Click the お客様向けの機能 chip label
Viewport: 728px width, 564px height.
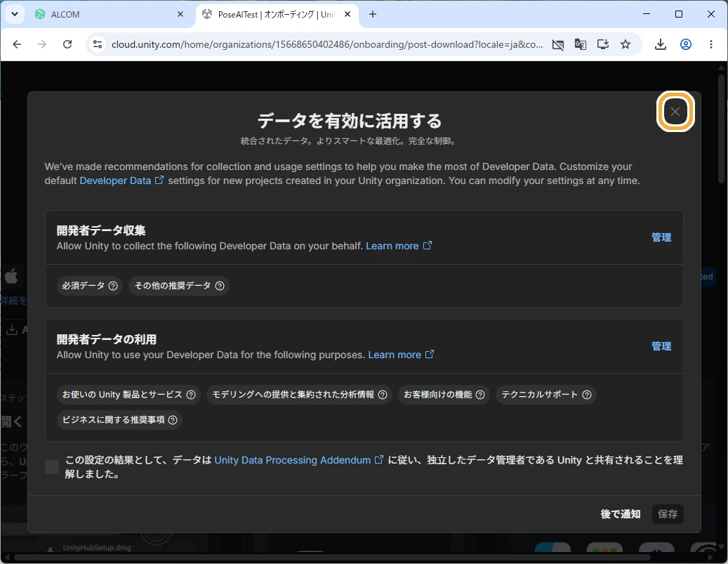(437, 395)
